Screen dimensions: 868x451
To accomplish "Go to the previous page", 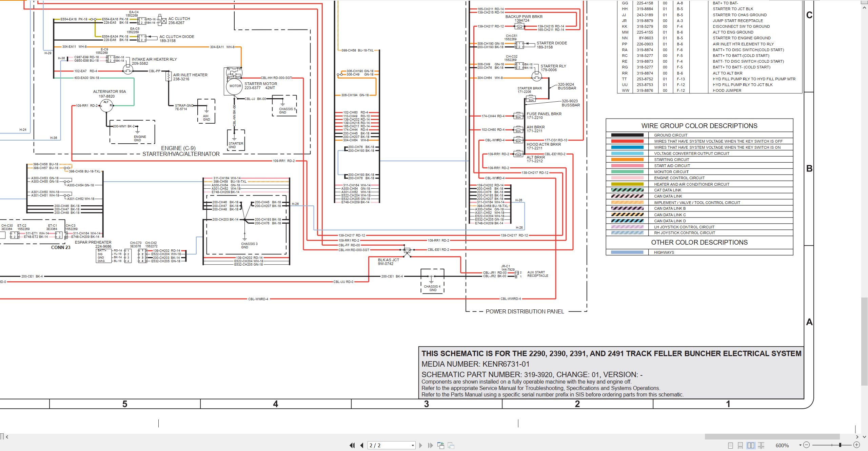I will tap(362, 445).
